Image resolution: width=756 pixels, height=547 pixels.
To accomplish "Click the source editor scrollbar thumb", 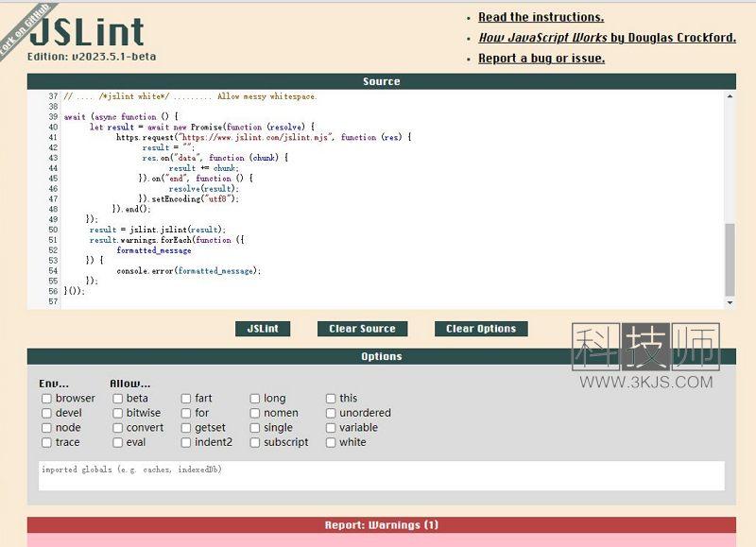I will pos(730,259).
